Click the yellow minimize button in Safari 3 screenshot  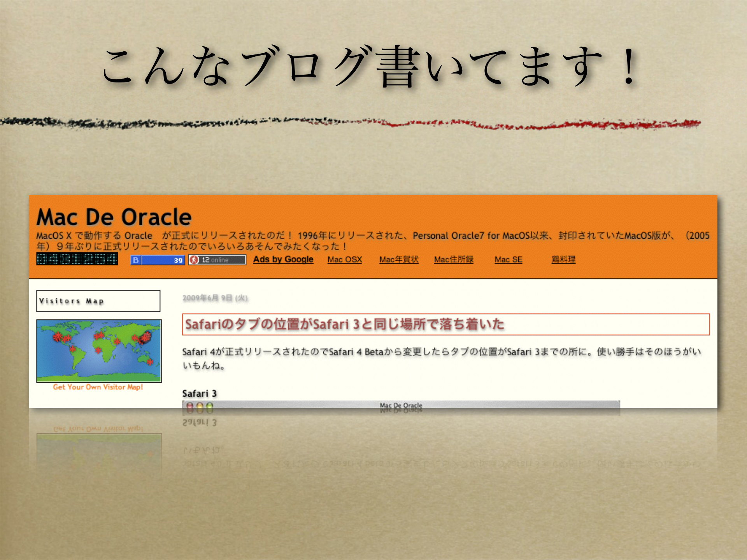pyautogui.click(x=200, y=406)
